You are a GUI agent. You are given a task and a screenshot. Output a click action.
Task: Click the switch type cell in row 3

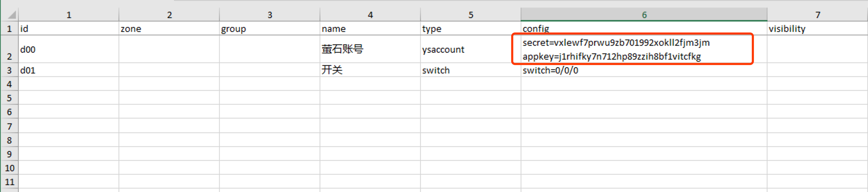[x=470, y=70]
